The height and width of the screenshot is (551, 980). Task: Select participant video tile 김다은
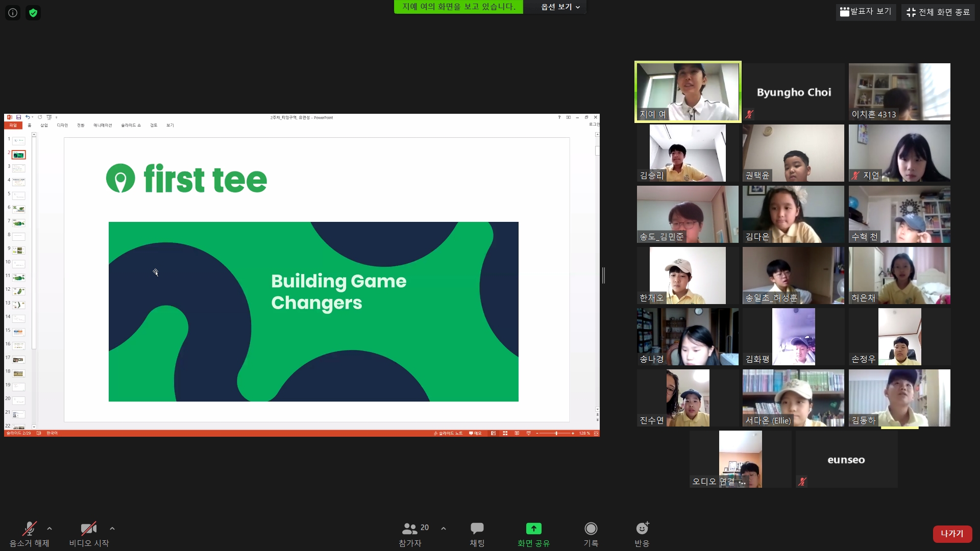[x=793, y=214]
